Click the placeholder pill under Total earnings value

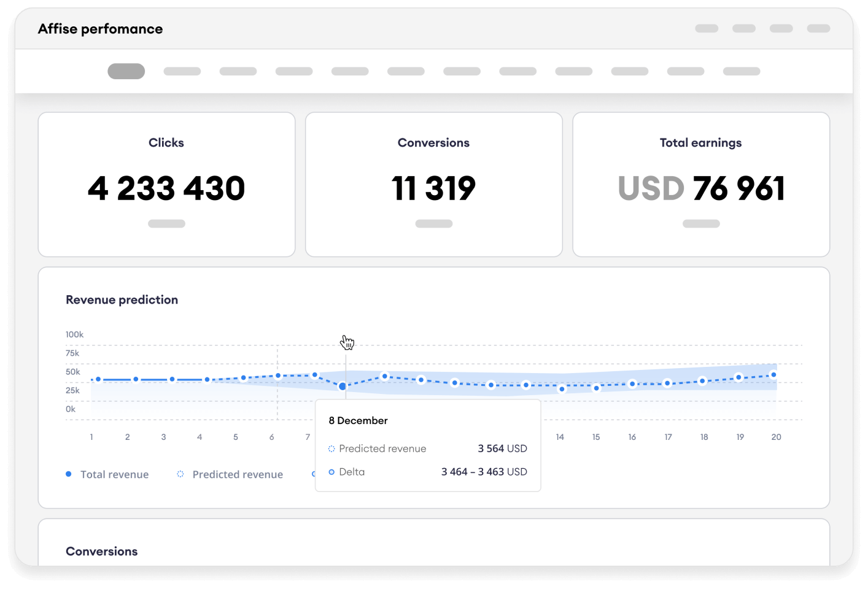point(701,224)
